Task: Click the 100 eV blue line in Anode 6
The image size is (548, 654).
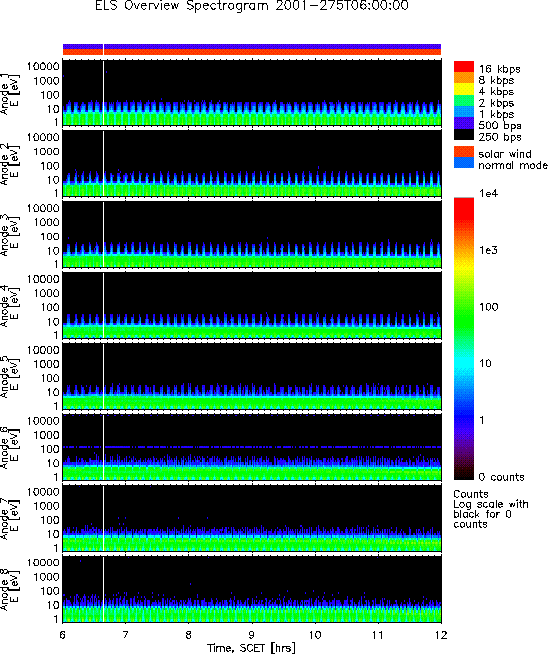Action: click(x=252, y=447)
